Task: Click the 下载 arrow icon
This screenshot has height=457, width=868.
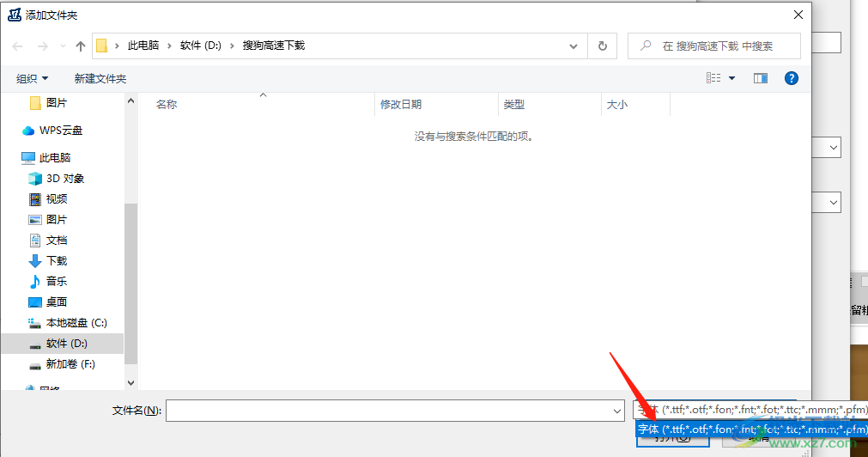Action: coord(35,261)
